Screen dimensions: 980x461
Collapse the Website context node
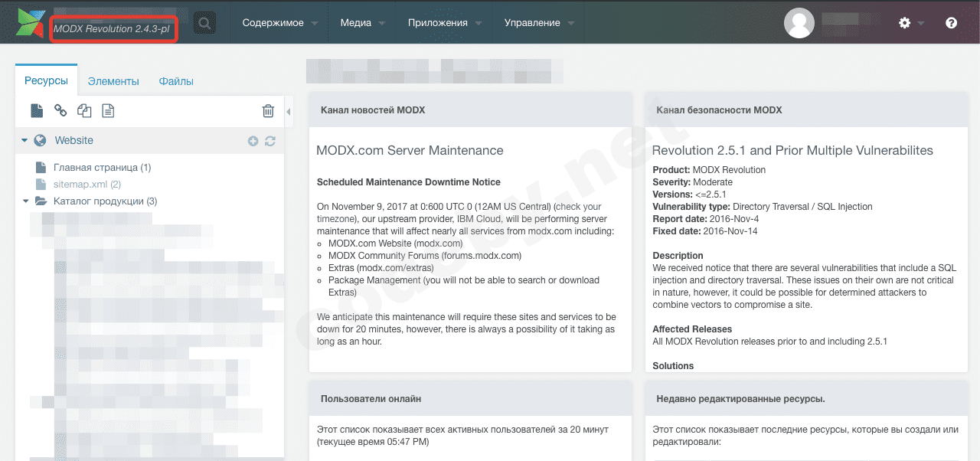(x=24, y=141)
